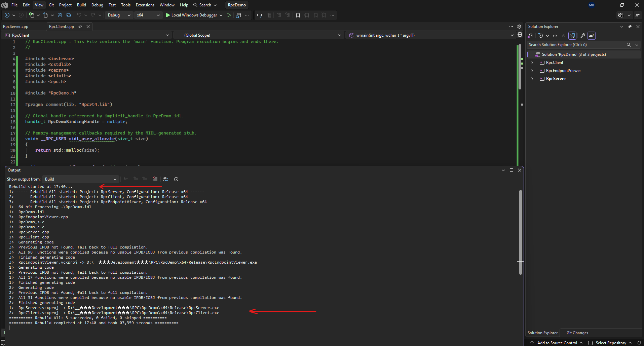Click the code editor vertical scrollbar
This screenshot has width=644, height=346.
520,67
